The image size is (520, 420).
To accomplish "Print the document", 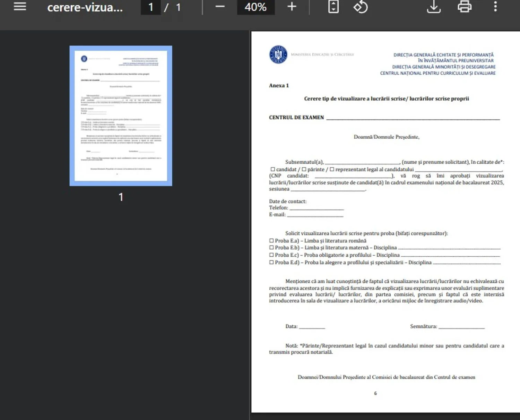I will (465, 7).
